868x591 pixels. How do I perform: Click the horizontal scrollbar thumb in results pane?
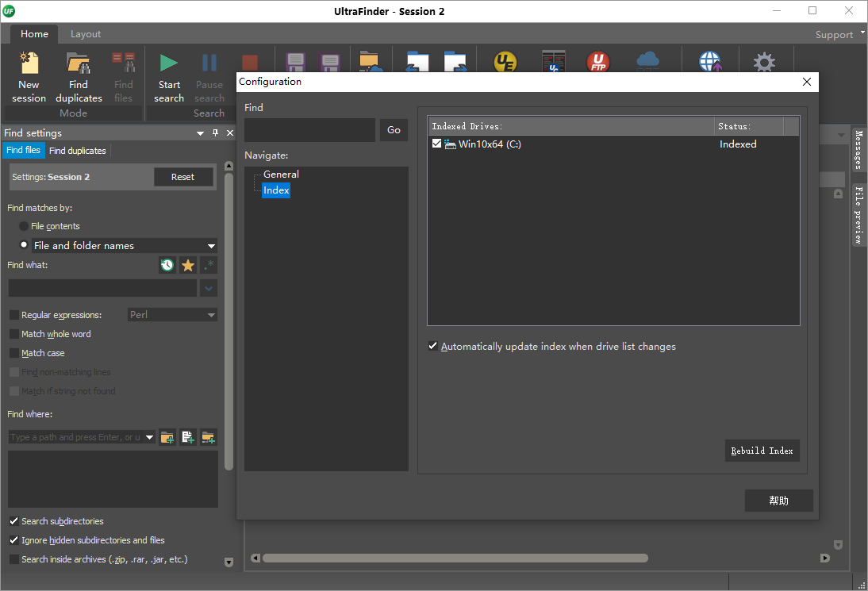coord(455,558)
